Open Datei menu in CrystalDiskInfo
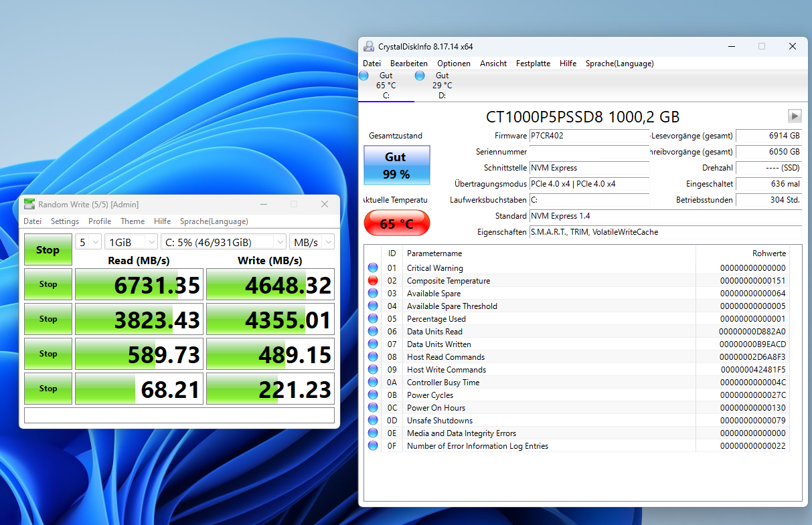The width and height of the screenshot is (812, 525). [372, 64]
